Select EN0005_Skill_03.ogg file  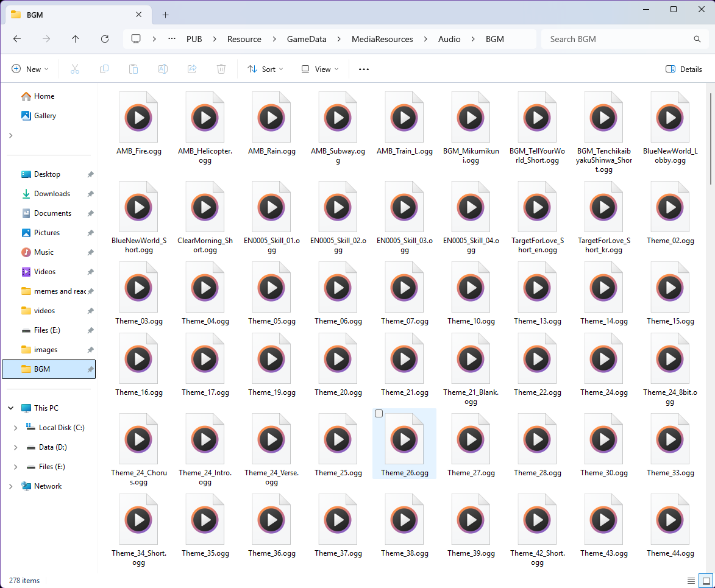click(405, 218)
